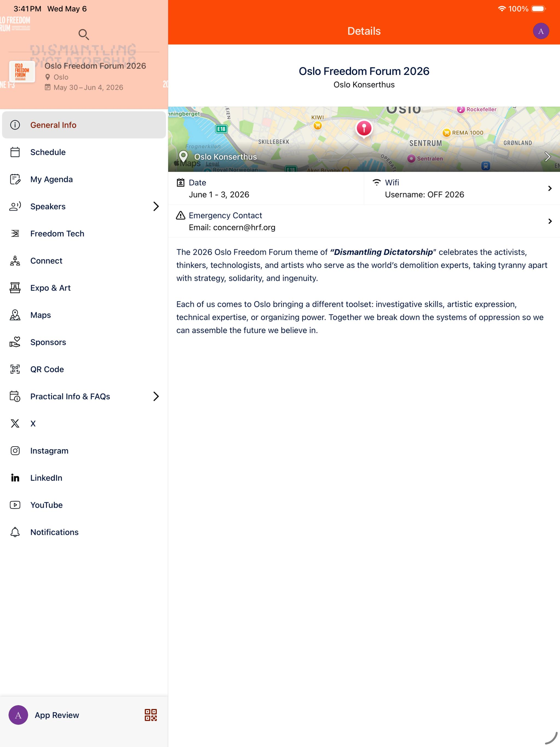The width and height of the screenshot is (560, 747).
Task: Tap the YouTube play icon
Action: (x=15, y=505)
